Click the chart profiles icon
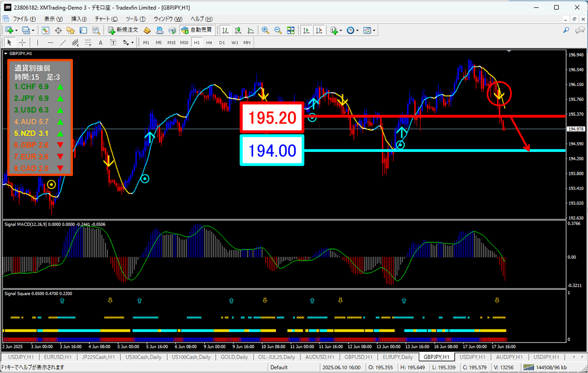 coord(26,30)
